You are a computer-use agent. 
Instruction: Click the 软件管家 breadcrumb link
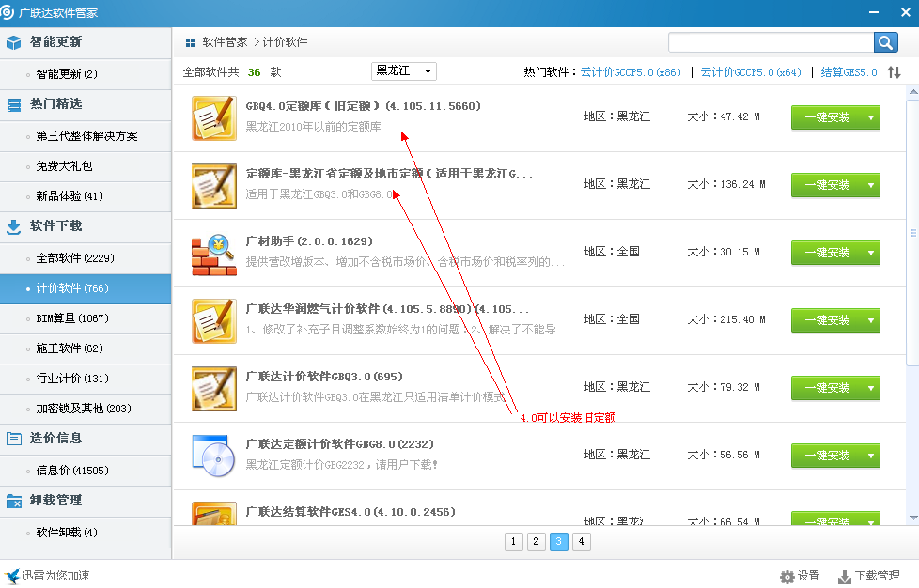225,42
